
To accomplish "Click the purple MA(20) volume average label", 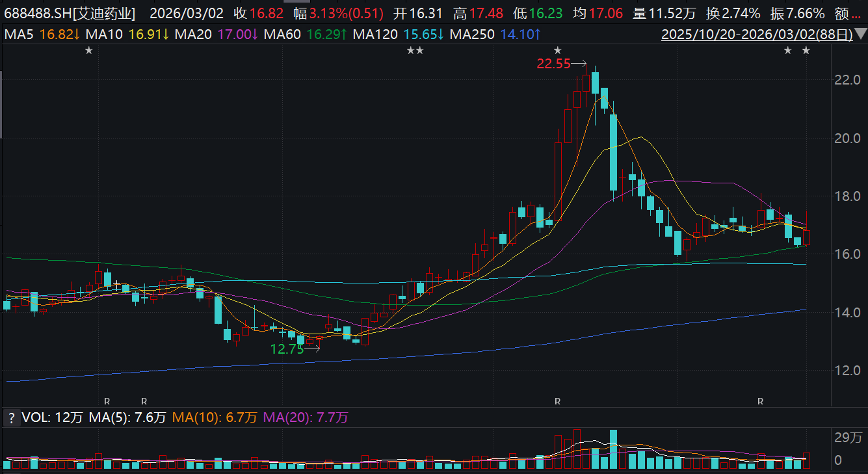I will 306,417.
